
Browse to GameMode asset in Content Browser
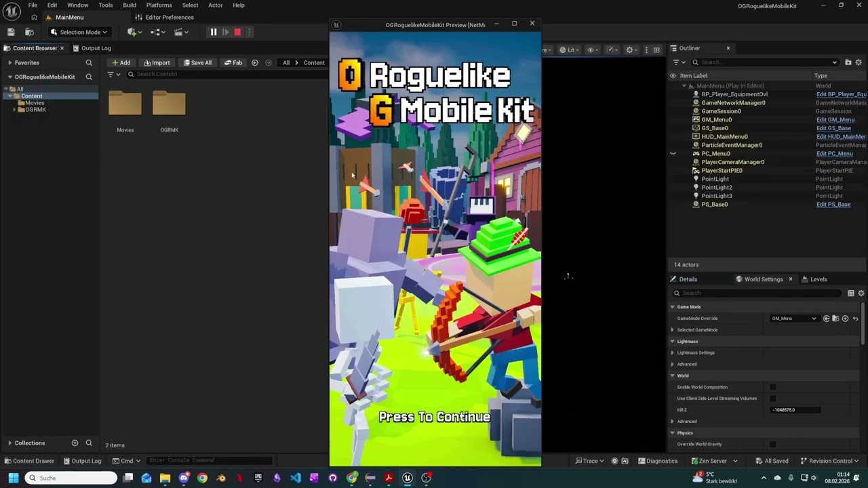(x=835, y=319)
